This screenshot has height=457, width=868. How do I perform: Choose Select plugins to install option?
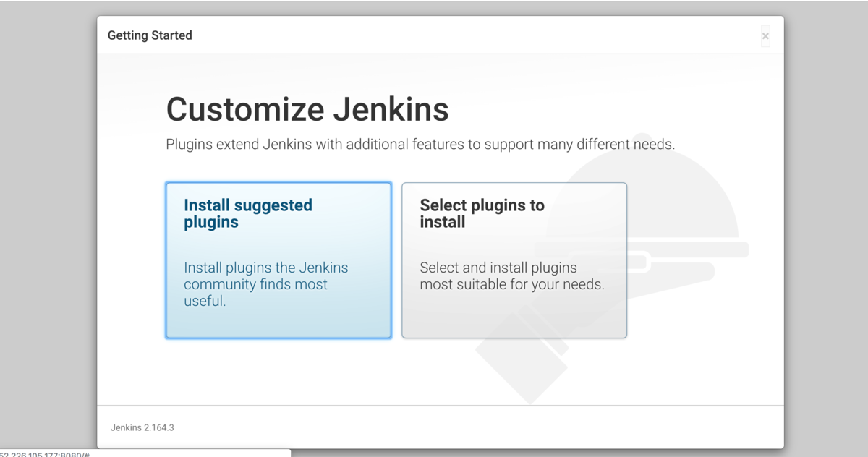tap(514, 260)
